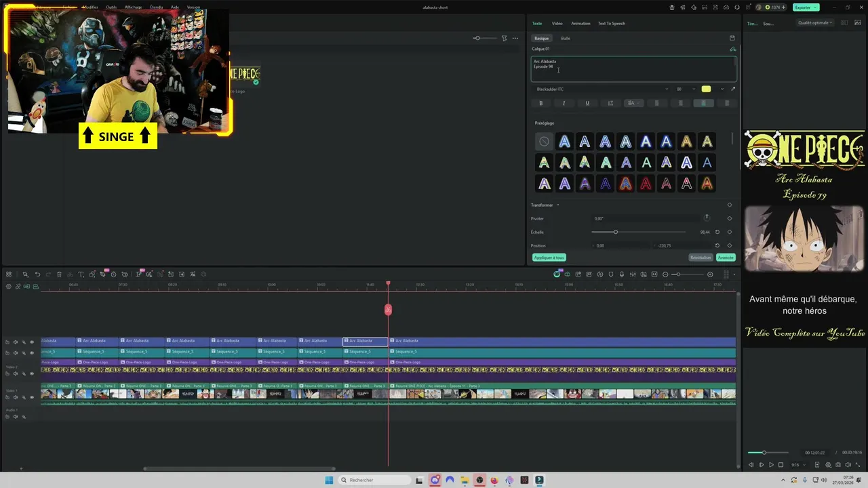Open the voice-over microphone tool

622,274
